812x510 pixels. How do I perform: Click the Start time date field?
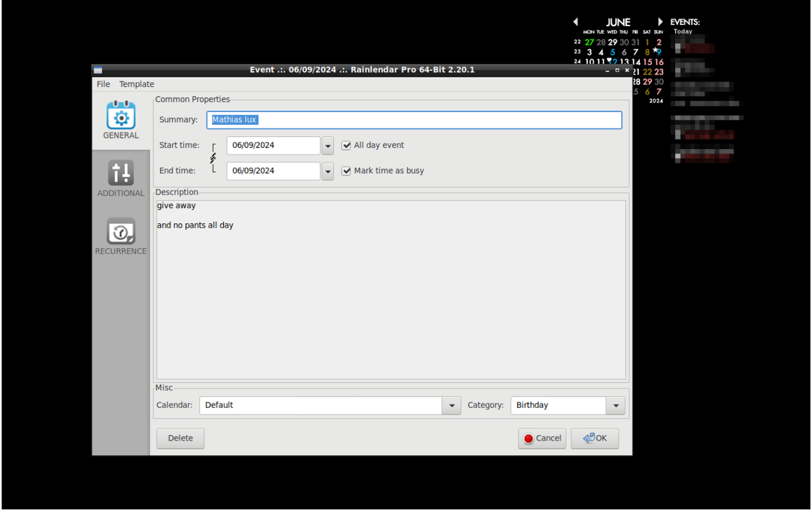(x=273, y=145)
